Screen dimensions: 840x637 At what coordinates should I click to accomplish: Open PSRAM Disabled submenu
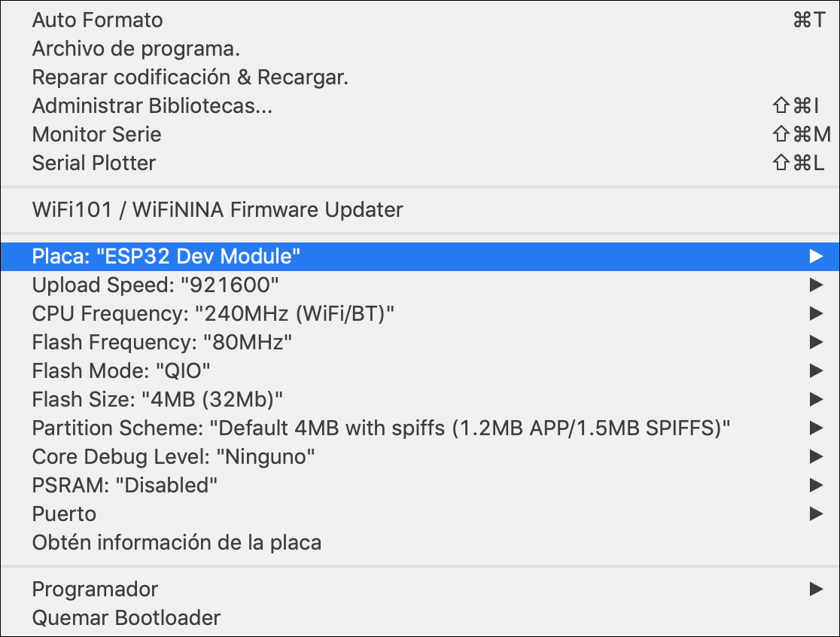coord(420,486)
